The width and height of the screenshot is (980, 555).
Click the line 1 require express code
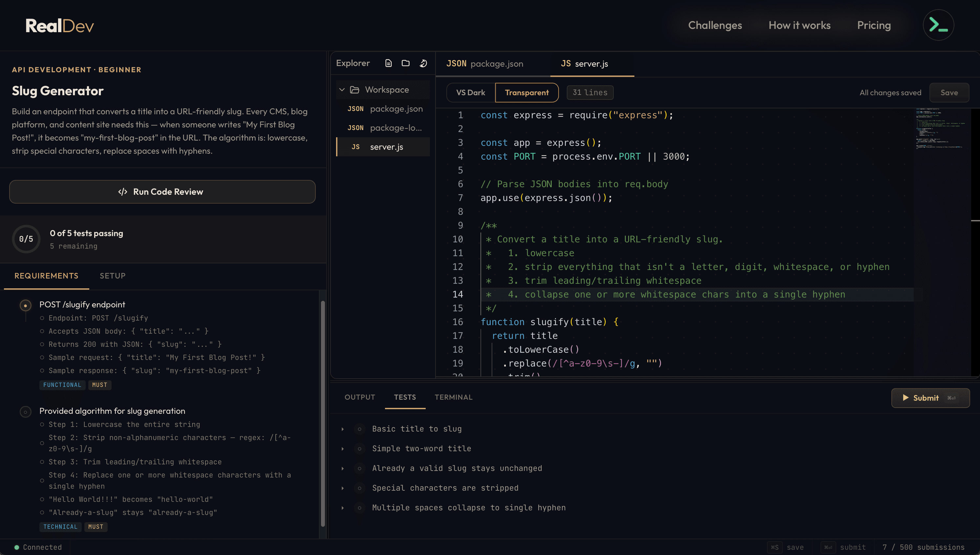[x=577, y=116]
